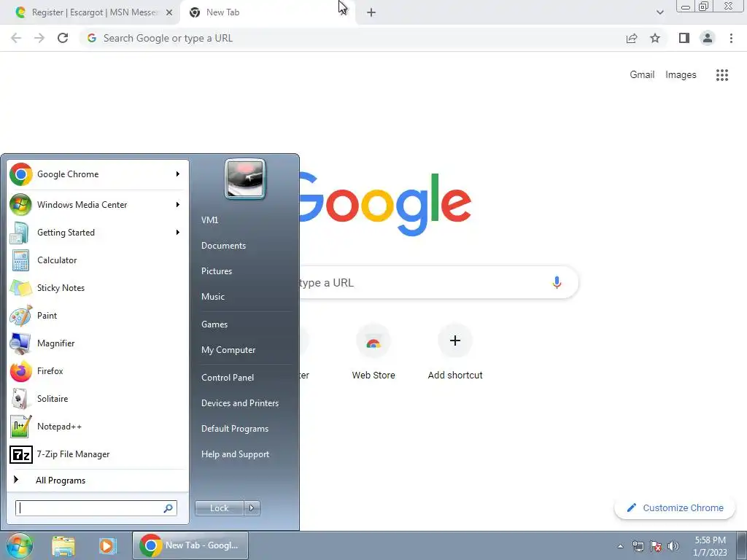Click the Windows Start orb
Image resolution: width=747 pixels, height=560 pixels.
[x=20, y=545]
